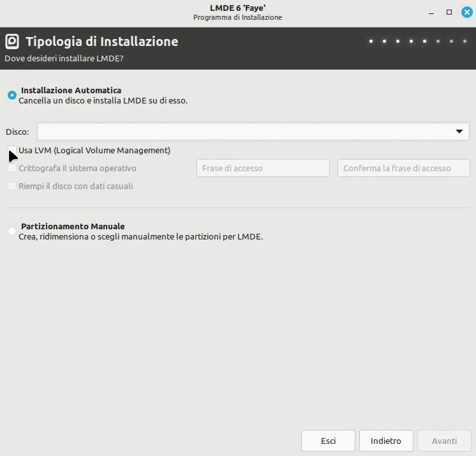Toggle Riempi il disco con dati casuali
This screenshot has width=476, height=456.
coord(12,186)
